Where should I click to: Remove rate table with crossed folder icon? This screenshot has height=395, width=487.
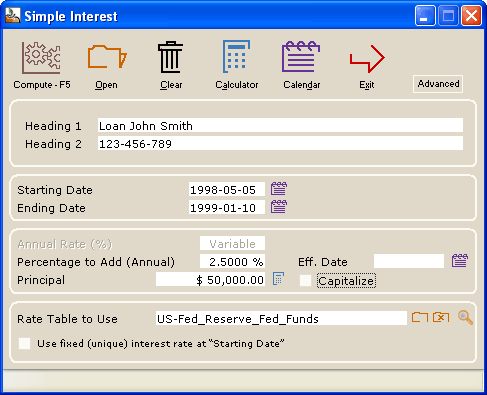click(441, 317)
